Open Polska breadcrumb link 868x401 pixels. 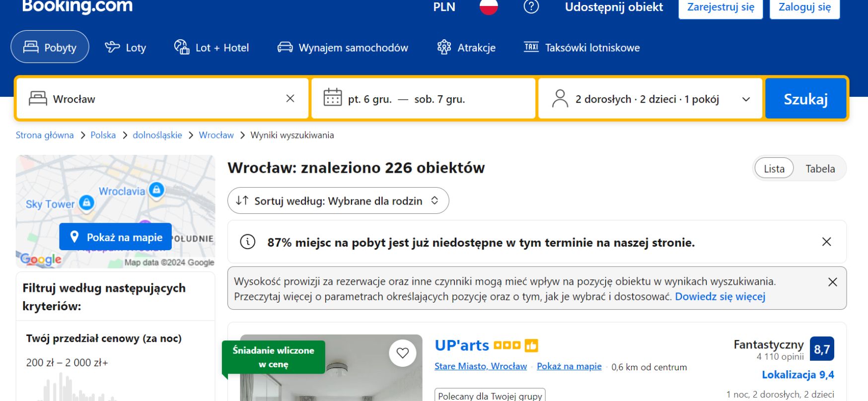pos(103,135)
